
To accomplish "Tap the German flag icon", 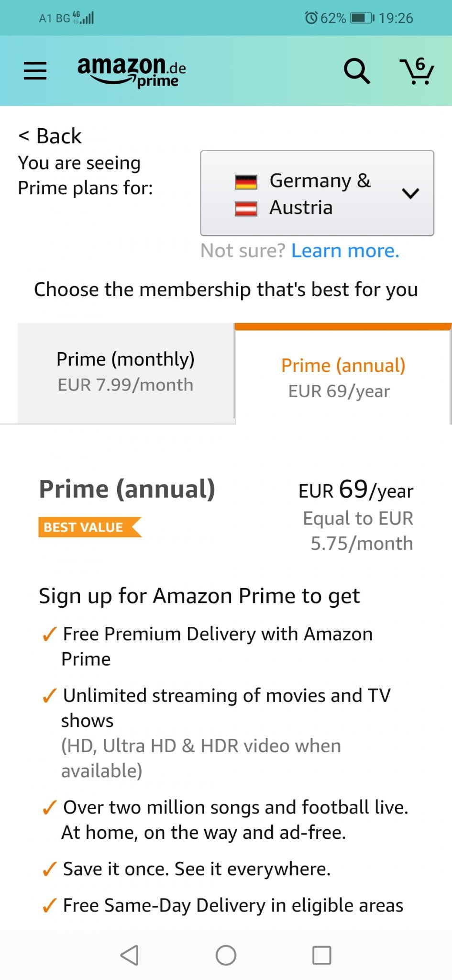I will tap(246, 182).
